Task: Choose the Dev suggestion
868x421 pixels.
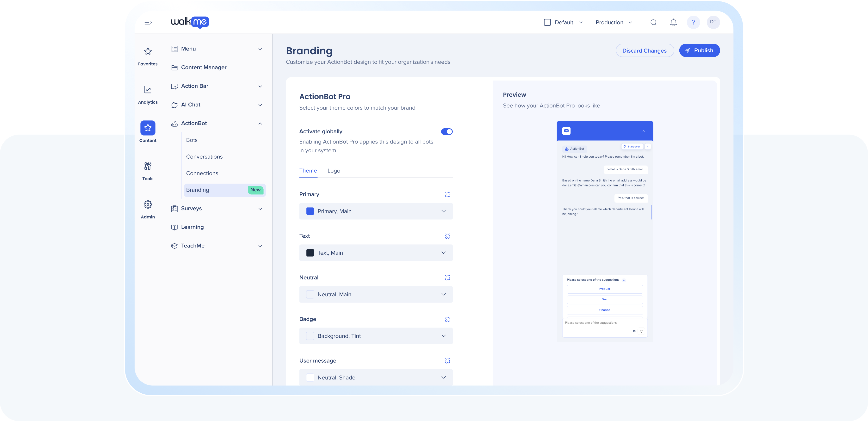Action: [605, 299]
